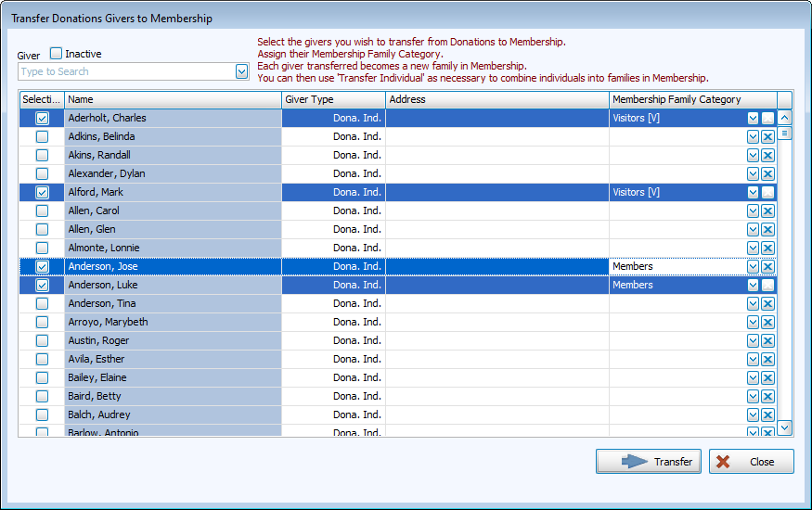This screenshot has height=510, width=812.
Task: Open category dropdown for Alford, Mark
Action: (753, 192)
